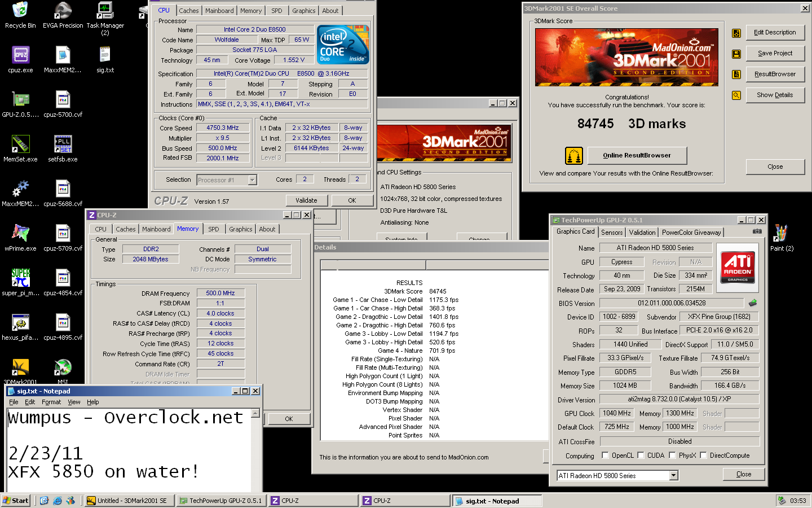Click the Validate button in CPU-Z

tap(306, 200)
